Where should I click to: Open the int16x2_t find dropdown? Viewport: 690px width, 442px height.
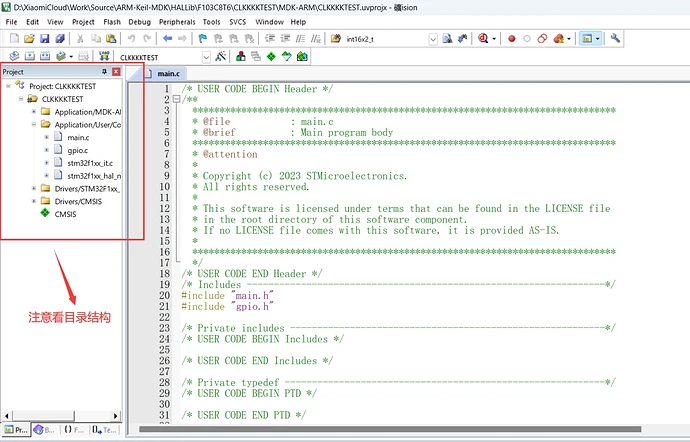click(x=433, y=39)
